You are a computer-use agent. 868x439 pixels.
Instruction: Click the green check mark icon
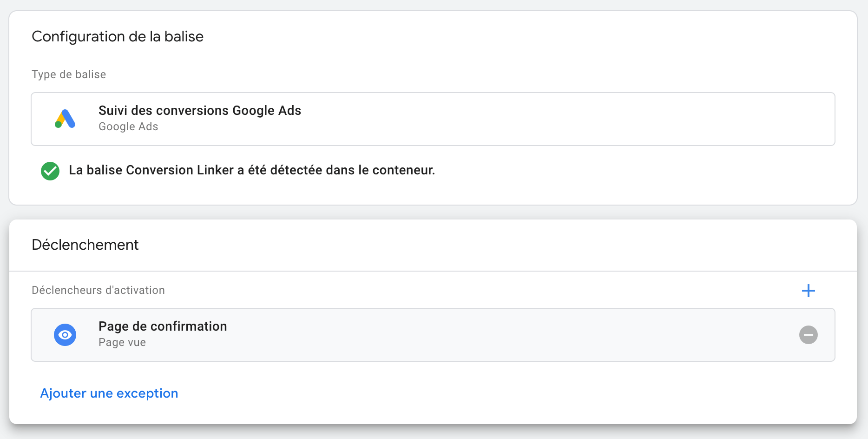pos(50,171)
